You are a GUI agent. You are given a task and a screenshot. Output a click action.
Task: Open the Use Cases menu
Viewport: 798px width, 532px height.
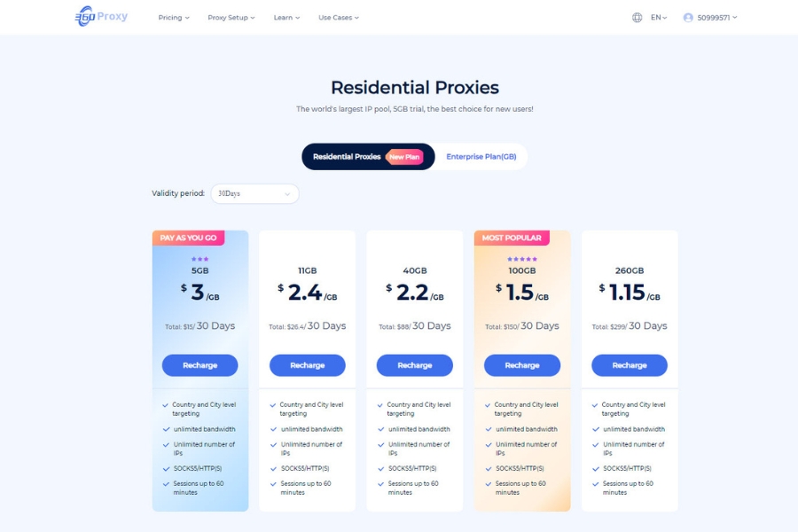coord(339,18)
